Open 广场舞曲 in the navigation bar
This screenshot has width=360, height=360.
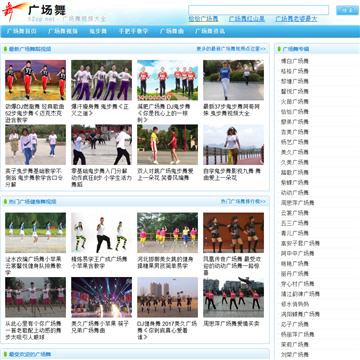(171, 31)
